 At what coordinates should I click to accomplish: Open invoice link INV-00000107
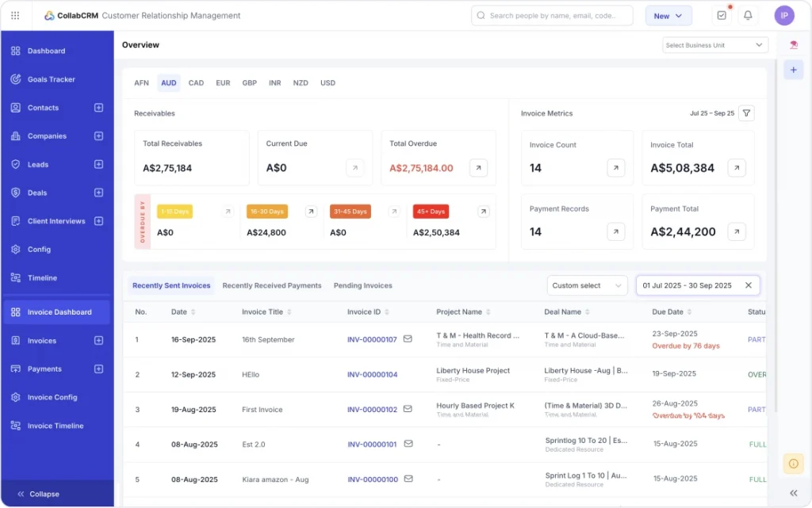372,338
